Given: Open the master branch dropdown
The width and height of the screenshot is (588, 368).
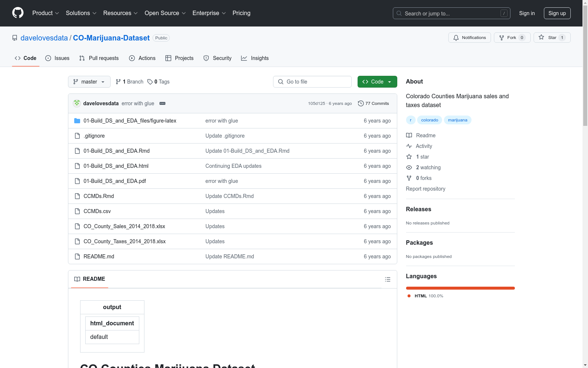Looking at the screenshot, I should 89,82.
